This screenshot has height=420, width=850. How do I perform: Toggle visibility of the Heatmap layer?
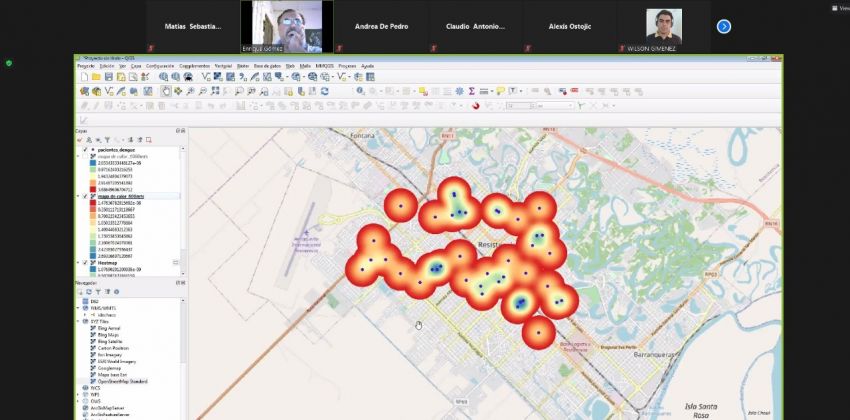(x=85, y=263)
